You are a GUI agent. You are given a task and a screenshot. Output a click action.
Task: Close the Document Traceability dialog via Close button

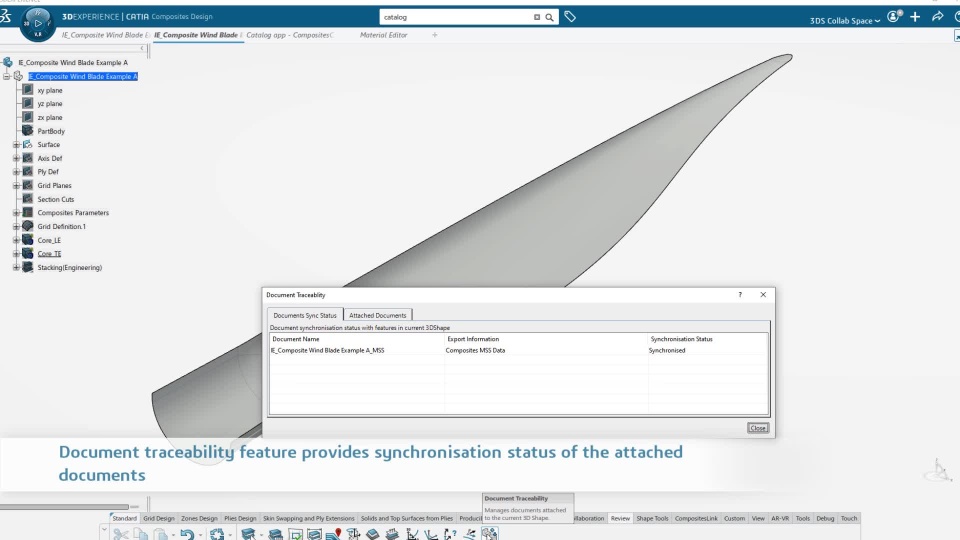[757, 428]
